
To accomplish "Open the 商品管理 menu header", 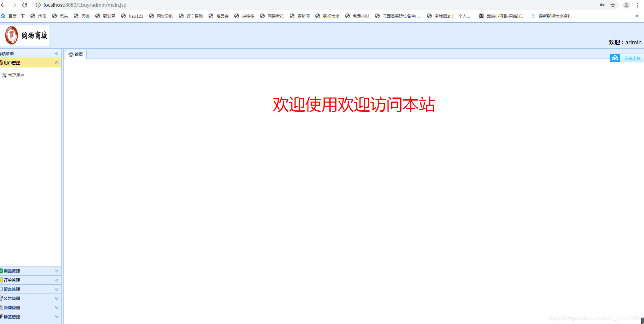I will pyautogui.click(x=30, y=271).
